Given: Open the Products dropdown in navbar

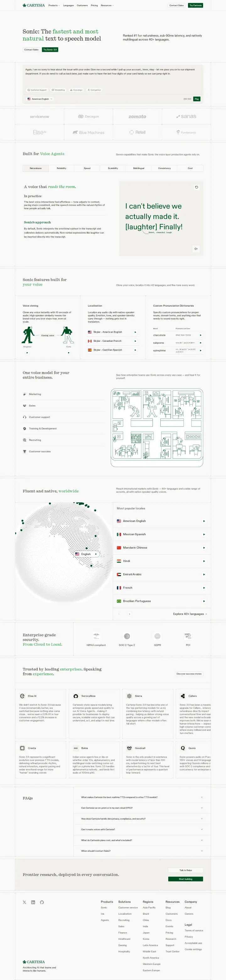Looking at the screenshot, I should pos(54,5).
